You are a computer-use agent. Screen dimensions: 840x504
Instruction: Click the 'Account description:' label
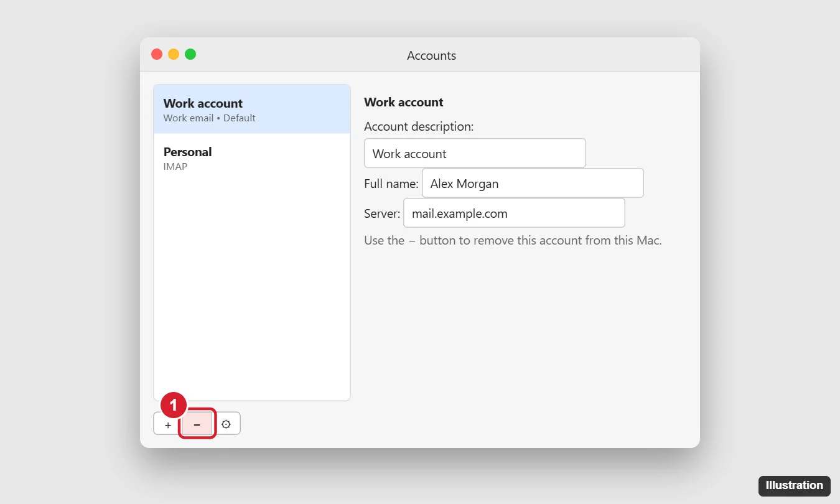pyautogui.click(x=419, y=127)
